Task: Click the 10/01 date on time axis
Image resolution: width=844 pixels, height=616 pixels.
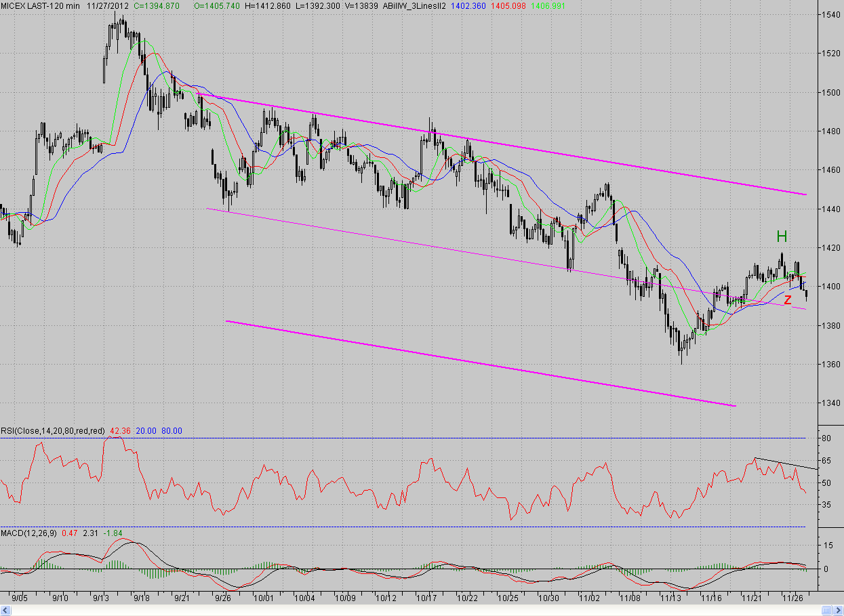Action: (x=264, y=598)
